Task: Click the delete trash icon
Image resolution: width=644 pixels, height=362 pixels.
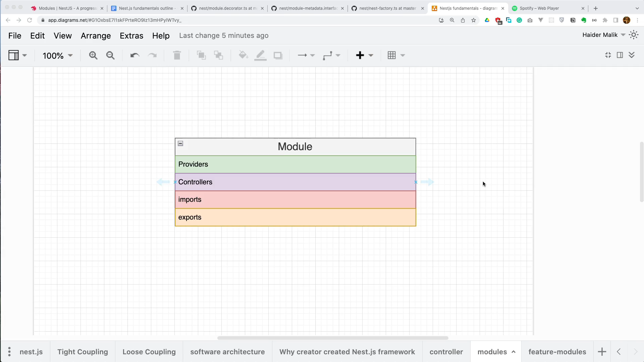Action: 177,56
